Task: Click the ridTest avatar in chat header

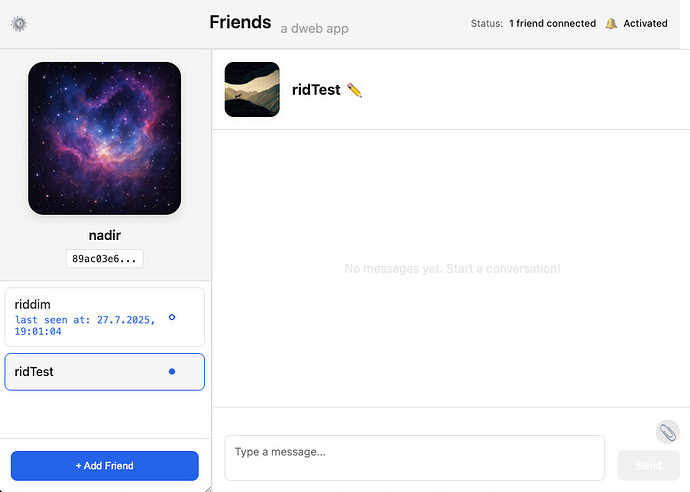Action: point(252,89)
